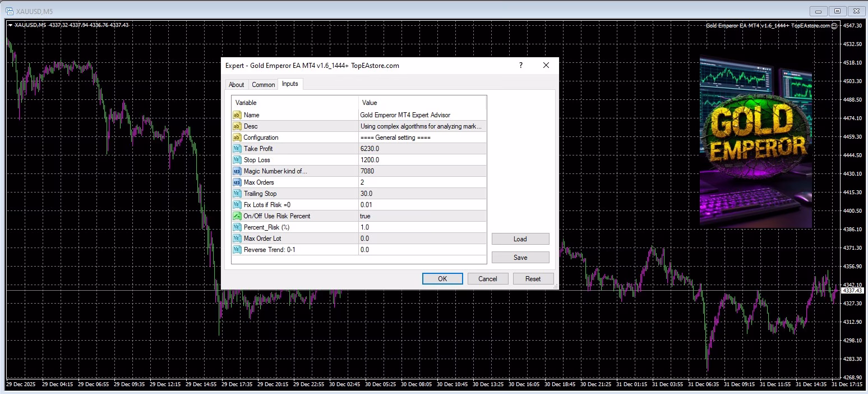Screen dimensions: 868x394
Task: Click the boolean icon beside Use Risk Percent
Action: point(237,216)
